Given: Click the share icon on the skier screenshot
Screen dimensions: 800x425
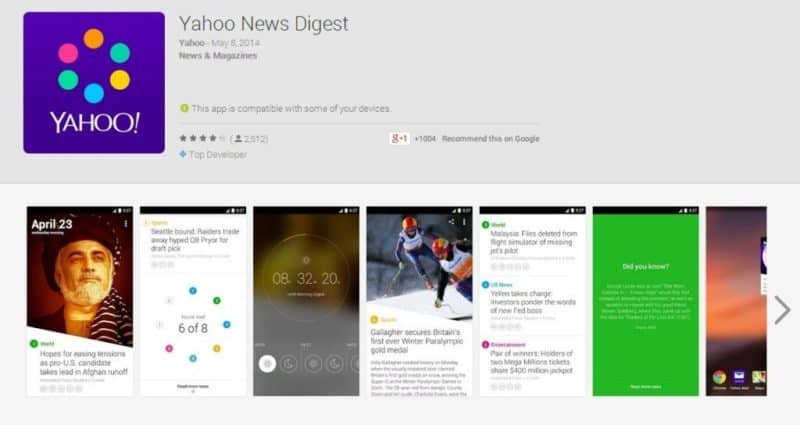Looking at the screenshot, I should click(451, 221).
